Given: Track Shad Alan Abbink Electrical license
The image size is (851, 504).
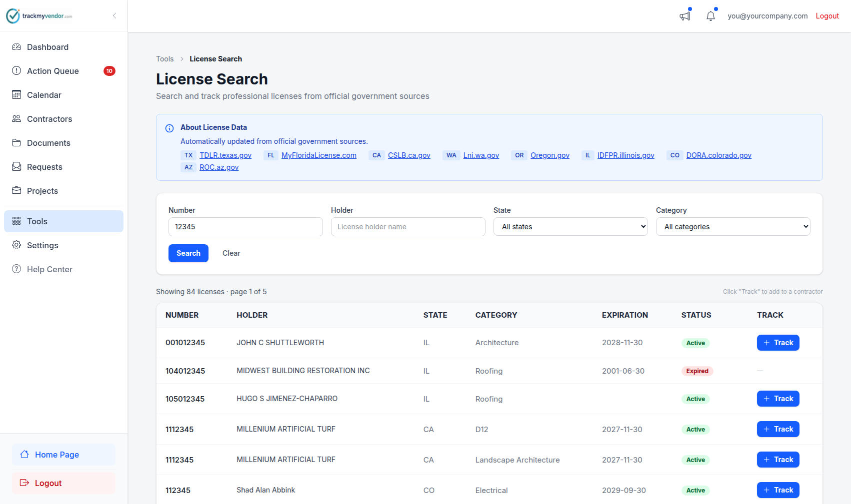Looking at the screenshot, I should click(x=778, y=490).
